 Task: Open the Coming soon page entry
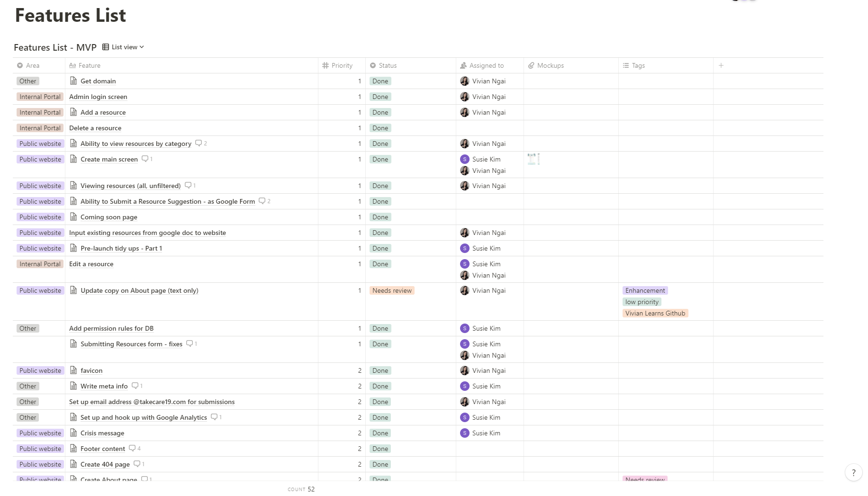[108, 217]
